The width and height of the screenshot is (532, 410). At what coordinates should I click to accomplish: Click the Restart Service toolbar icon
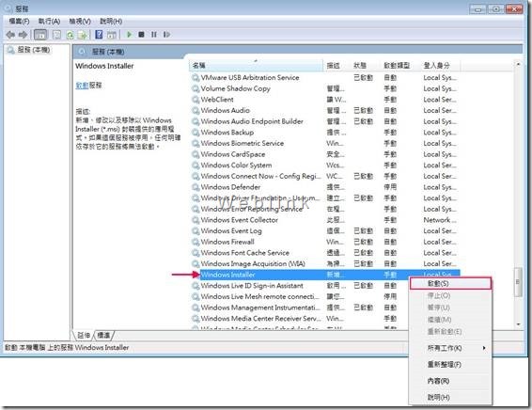(x=166, y=34)
